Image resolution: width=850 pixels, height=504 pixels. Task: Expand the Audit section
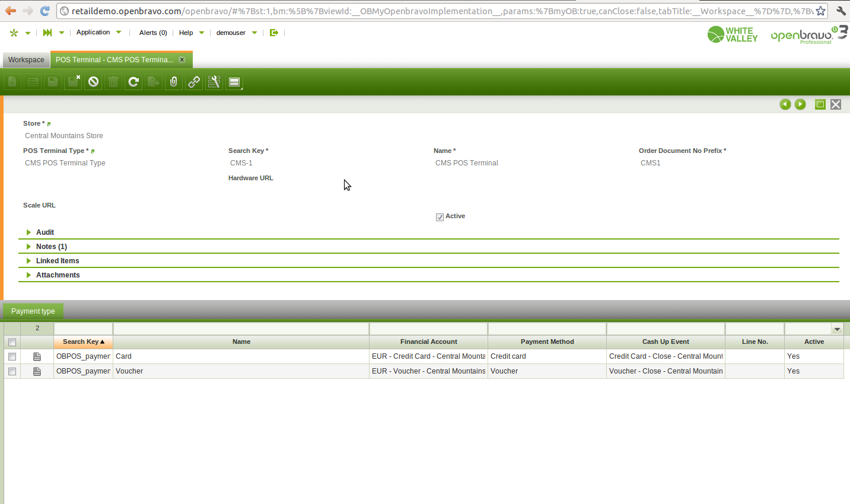(44, 232)
